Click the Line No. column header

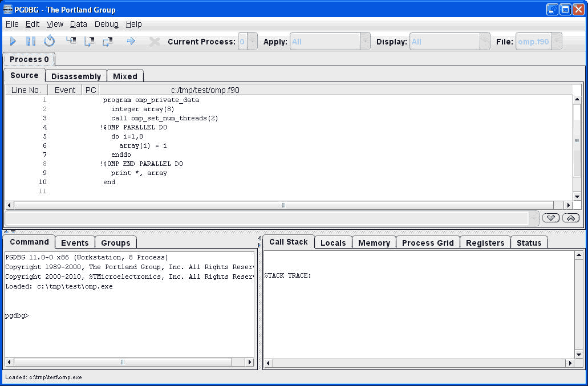point(26,90)
